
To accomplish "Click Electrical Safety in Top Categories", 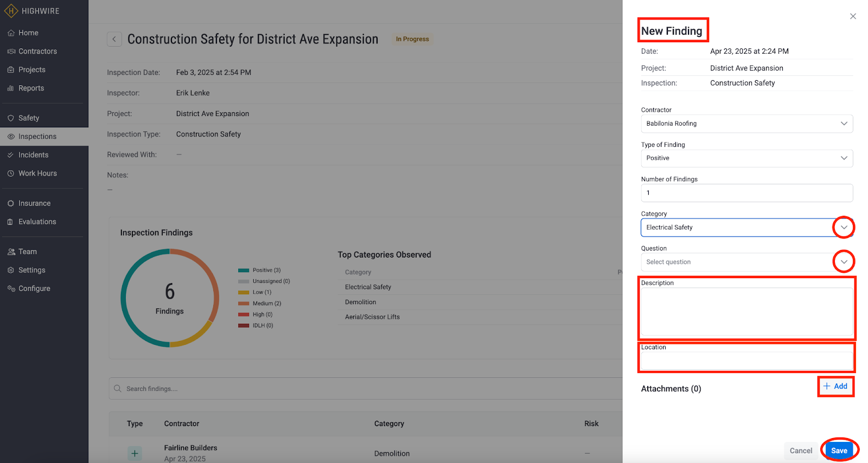I will coord(368,287).
